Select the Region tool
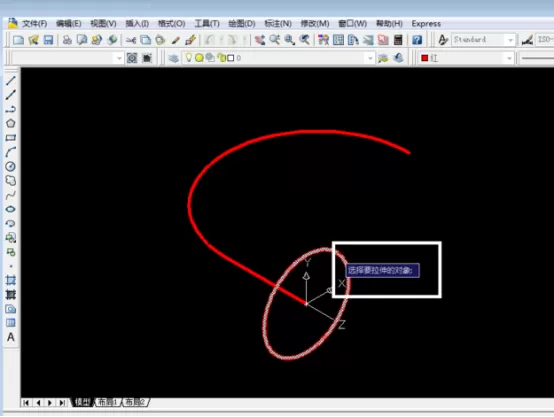 [11, 309]
